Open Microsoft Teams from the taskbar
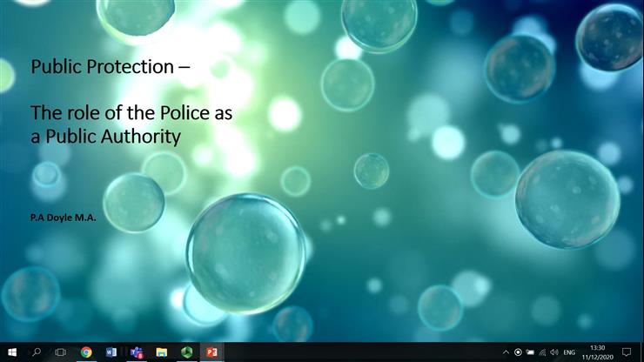 tap(136, 352)
